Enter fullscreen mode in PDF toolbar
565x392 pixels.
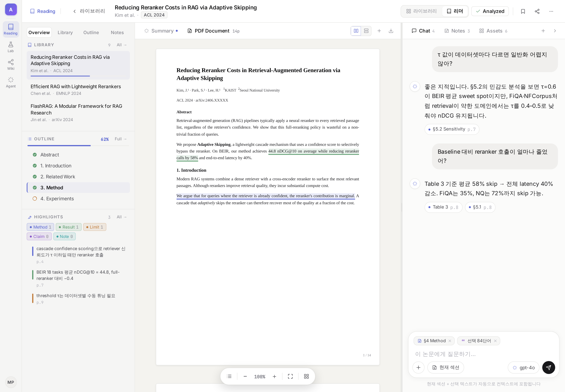[290, 377]
